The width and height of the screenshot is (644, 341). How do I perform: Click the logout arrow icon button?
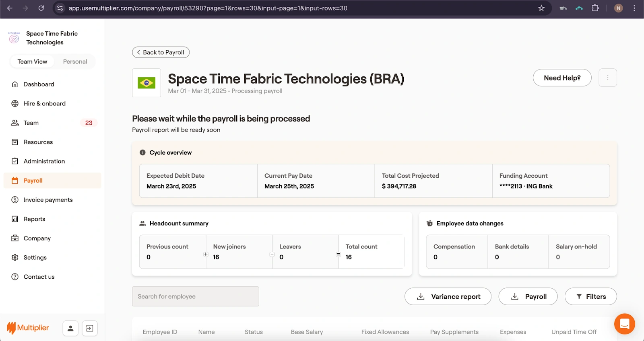90,329
